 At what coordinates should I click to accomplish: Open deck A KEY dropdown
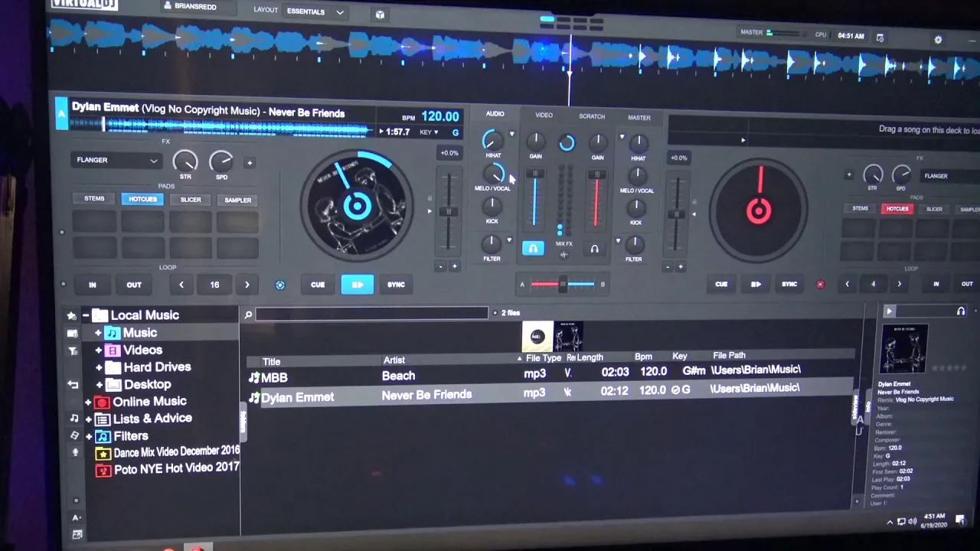(428, 132)
